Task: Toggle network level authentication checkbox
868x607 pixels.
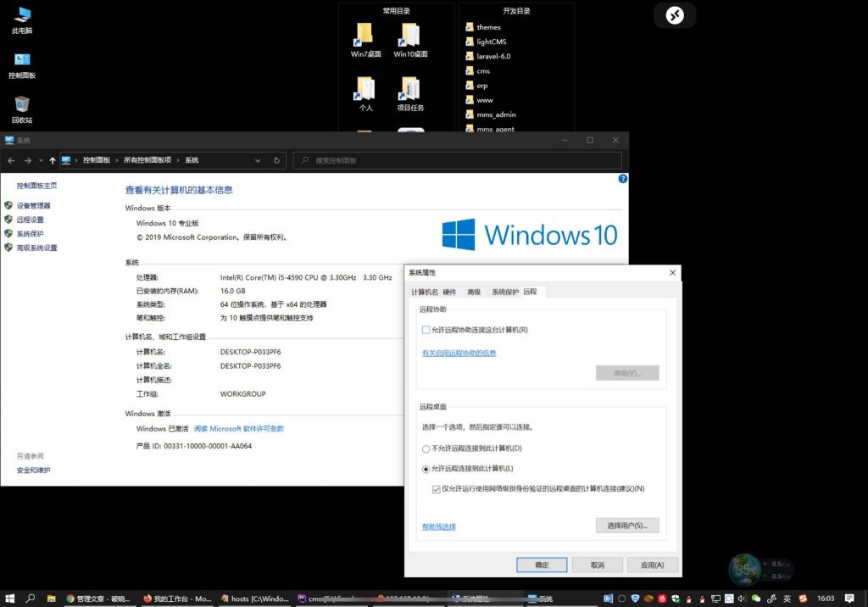Action: click(437, 489)
